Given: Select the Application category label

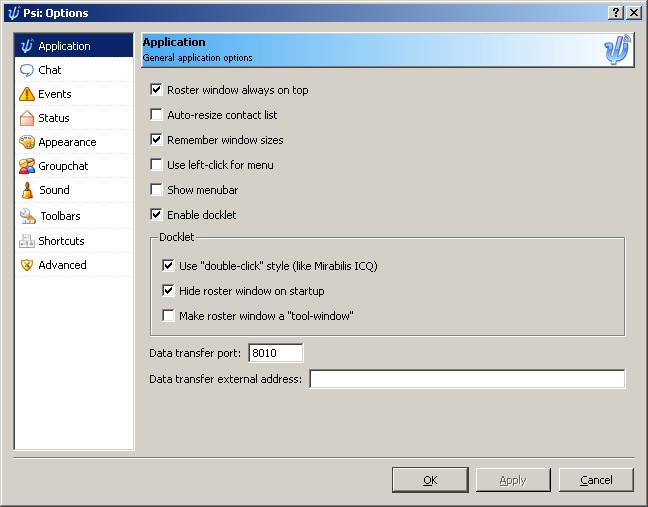Looking at the screenshot, I should (x=64, y=46).
